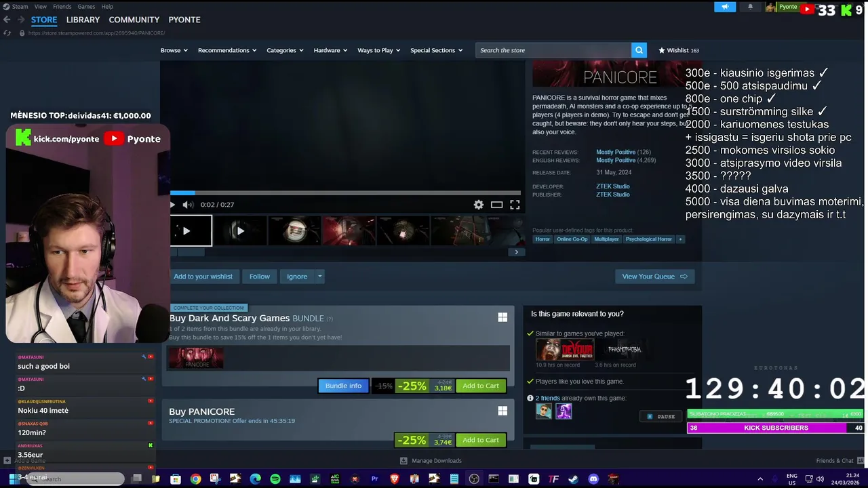
Task: Open OBS Studio from the taskbar
Action: tap(474, 479)
